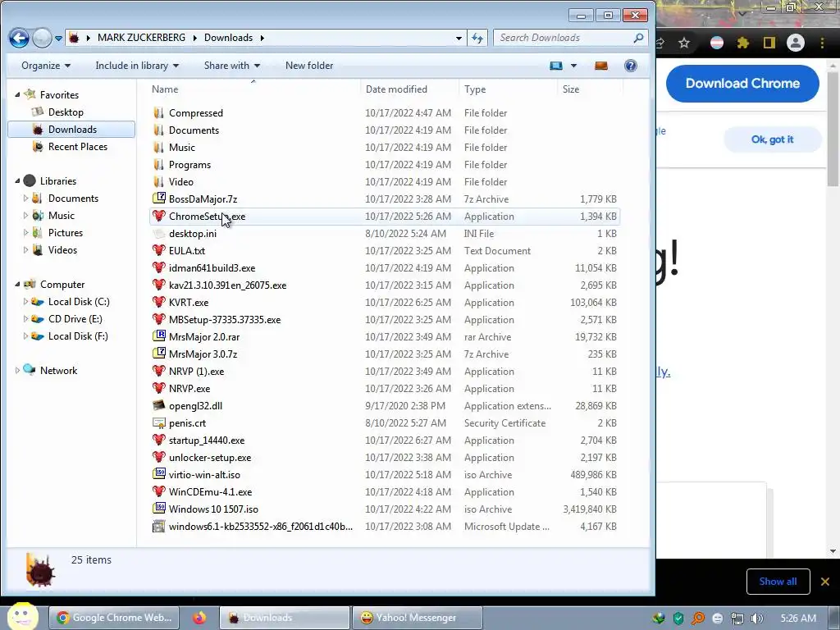Select the KVRT.exe file name
The image size is (840, 630).
[x=189, y=302]
